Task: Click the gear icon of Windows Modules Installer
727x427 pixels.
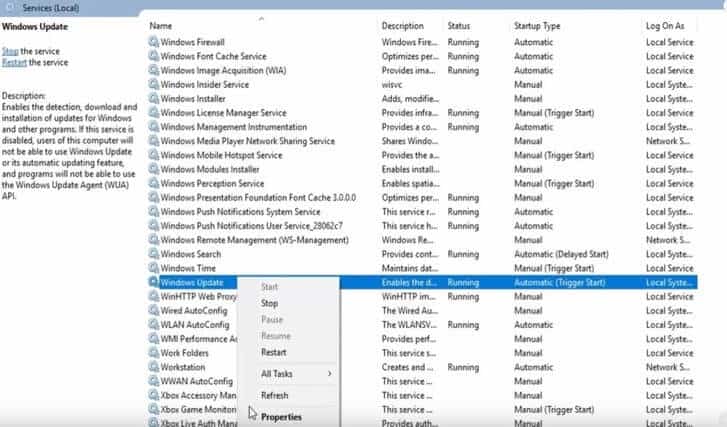Action: point(153,169)
